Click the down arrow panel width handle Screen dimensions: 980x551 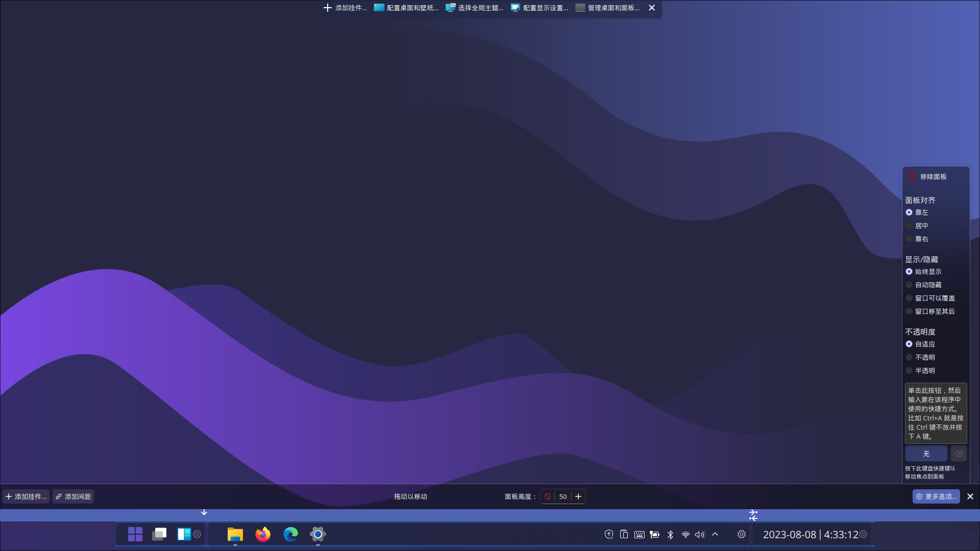tap(204, 512)
